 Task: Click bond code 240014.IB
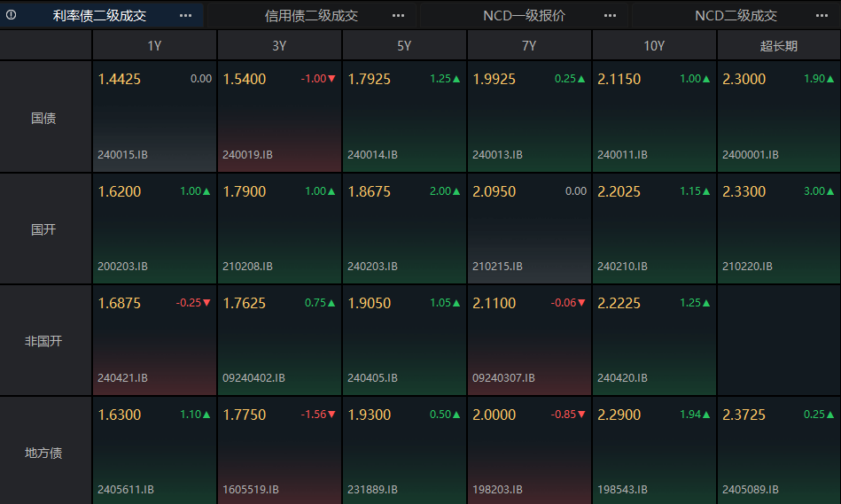click(x=372, y=154)
